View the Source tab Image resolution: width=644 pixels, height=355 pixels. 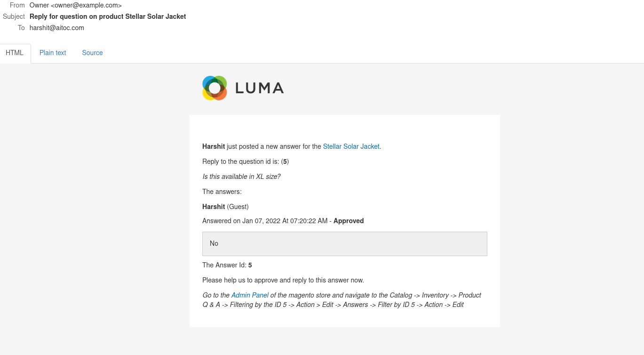[x=92, y=53]
